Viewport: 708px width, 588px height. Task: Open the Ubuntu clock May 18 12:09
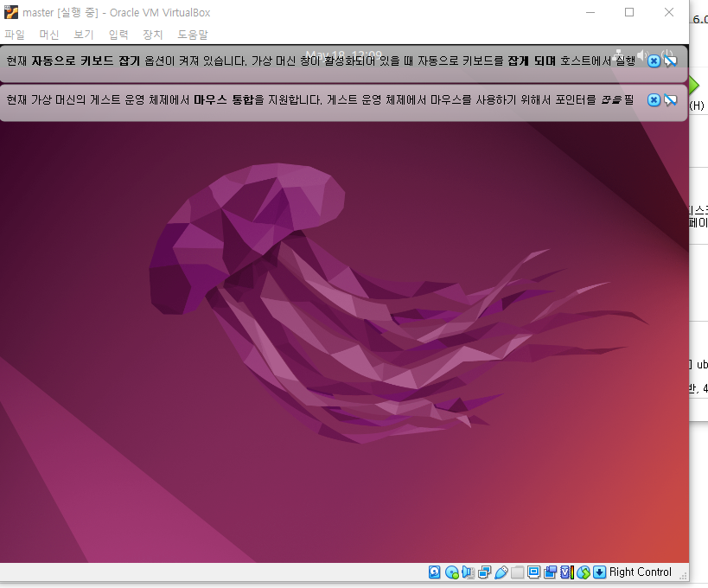(343, 55)
